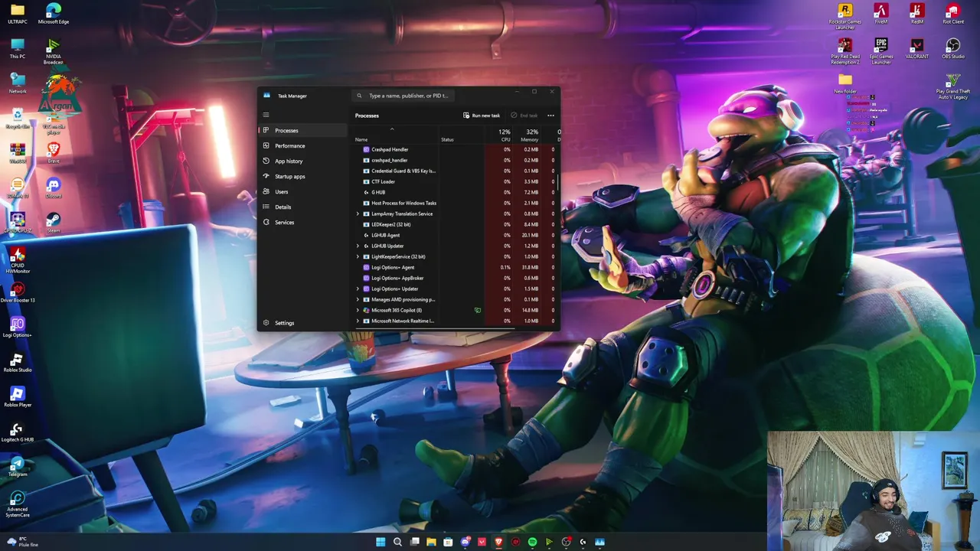
Task: Expand the LightKeeperService (32 bit) process
Action: pos(358,256)
